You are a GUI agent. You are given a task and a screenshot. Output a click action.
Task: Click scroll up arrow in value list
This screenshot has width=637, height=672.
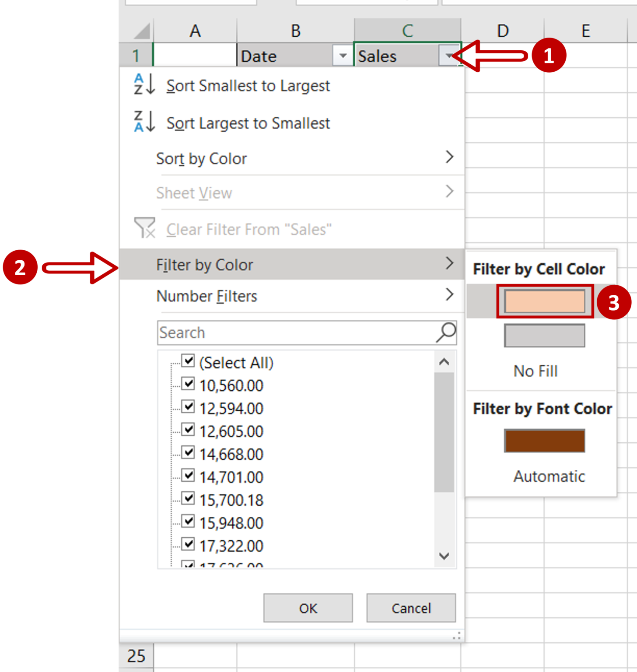point(444,362)
